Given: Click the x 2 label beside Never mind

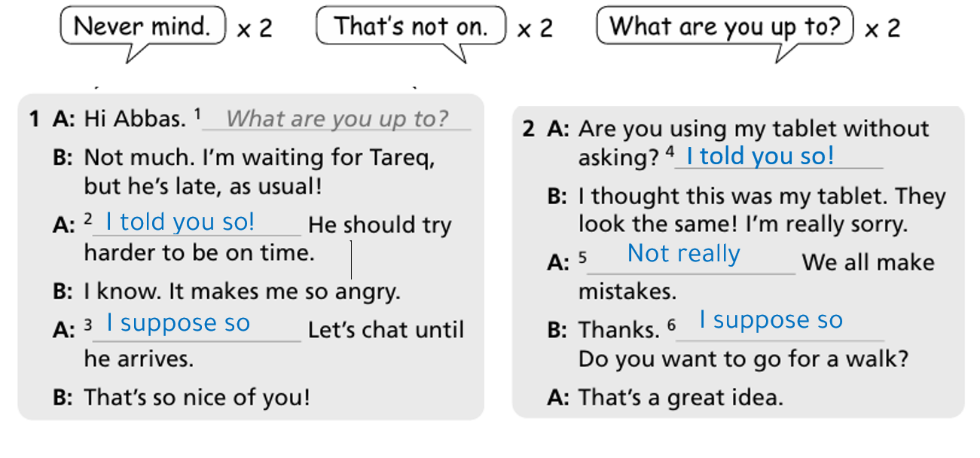Looking at the screenshot, I should tap(254, 29).
